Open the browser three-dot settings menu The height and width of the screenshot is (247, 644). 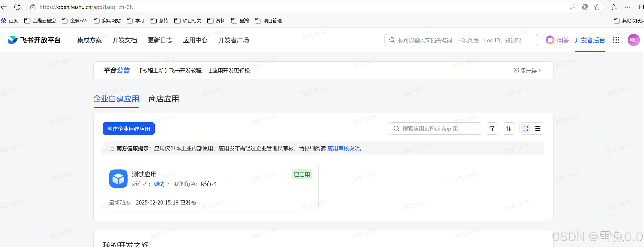[627, 7]
